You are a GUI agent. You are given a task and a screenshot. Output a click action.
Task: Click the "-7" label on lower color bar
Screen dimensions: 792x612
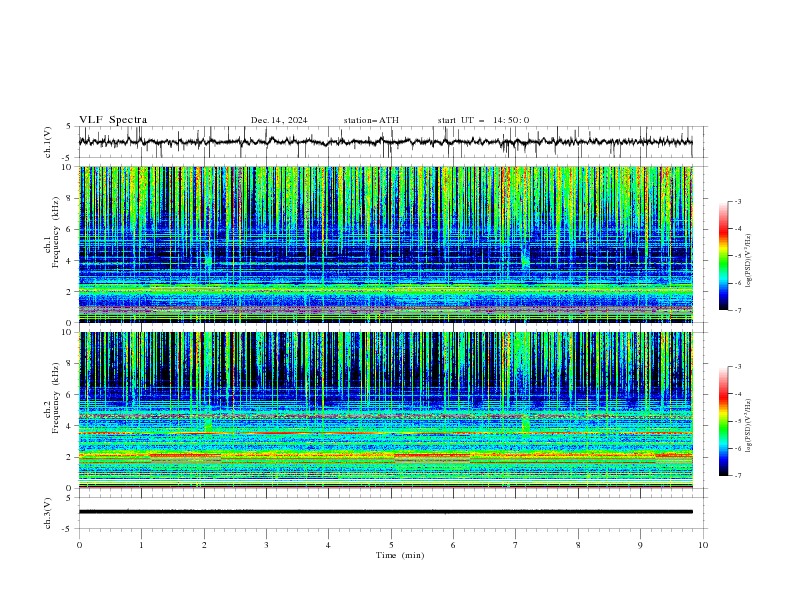point(738,476)
